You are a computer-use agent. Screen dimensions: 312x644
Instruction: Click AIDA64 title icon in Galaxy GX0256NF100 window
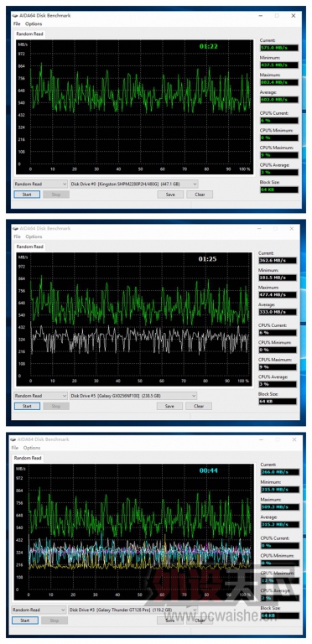[x=15, y=228]
